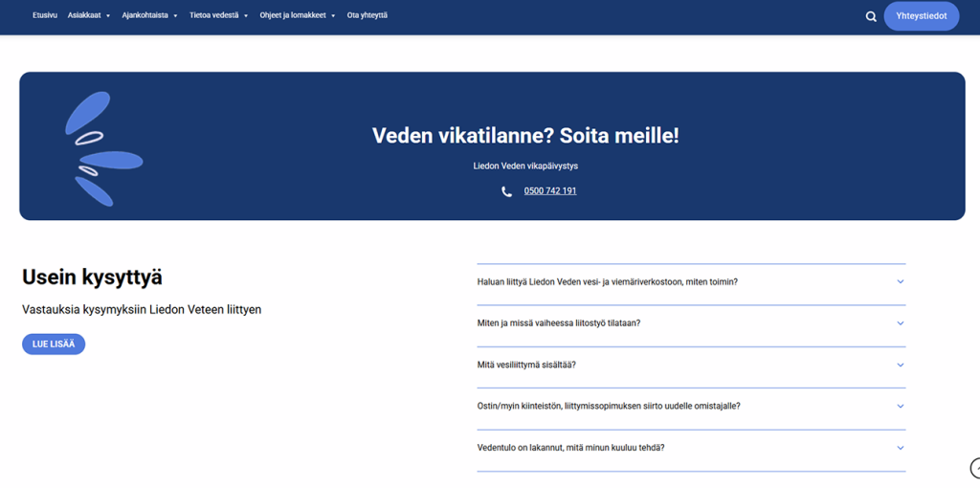980x488 pixels.
Task: Click the scroll-to-top arrow icon
Action: [975, 467]
